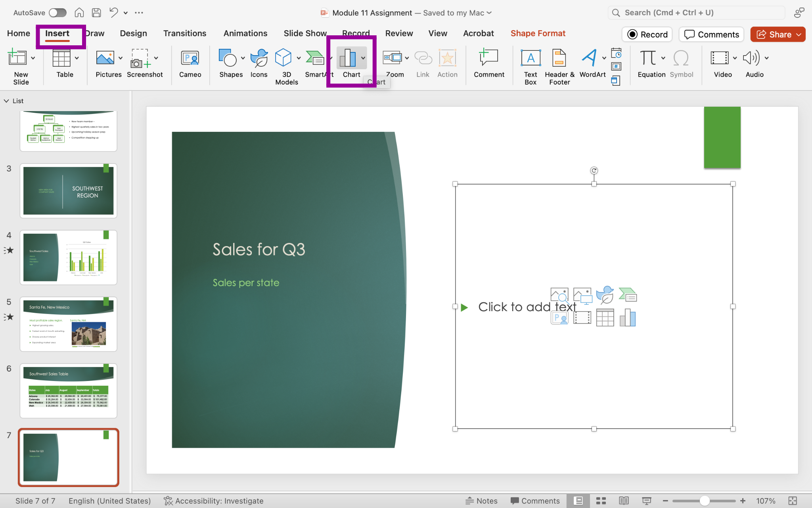812x508 pixels.
Task: Click placeholder's stock images icon
Action: (x=559, y=295)
